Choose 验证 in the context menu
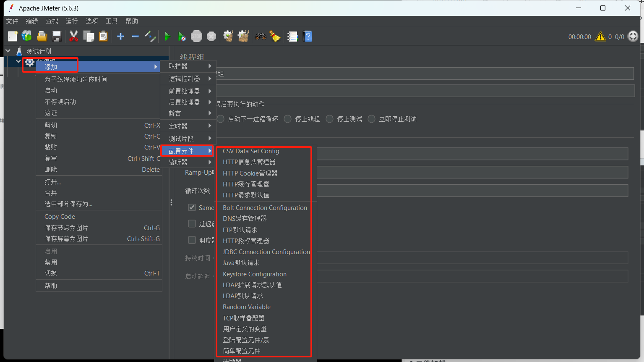This screenshot has height=362, width=644. pos(99,113)
